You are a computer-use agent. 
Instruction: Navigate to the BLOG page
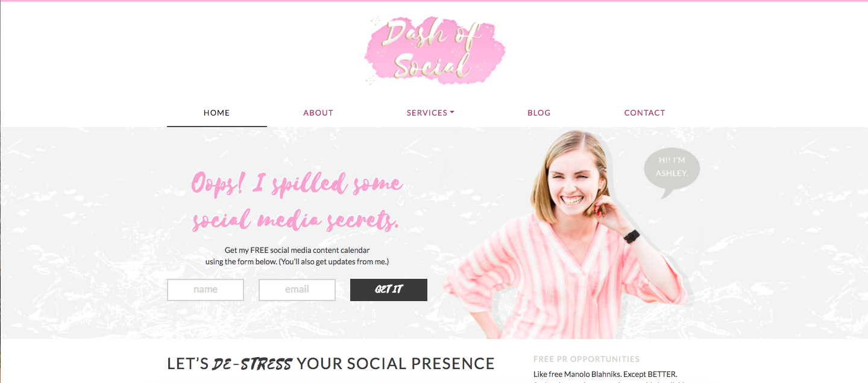tap(539, 113)
